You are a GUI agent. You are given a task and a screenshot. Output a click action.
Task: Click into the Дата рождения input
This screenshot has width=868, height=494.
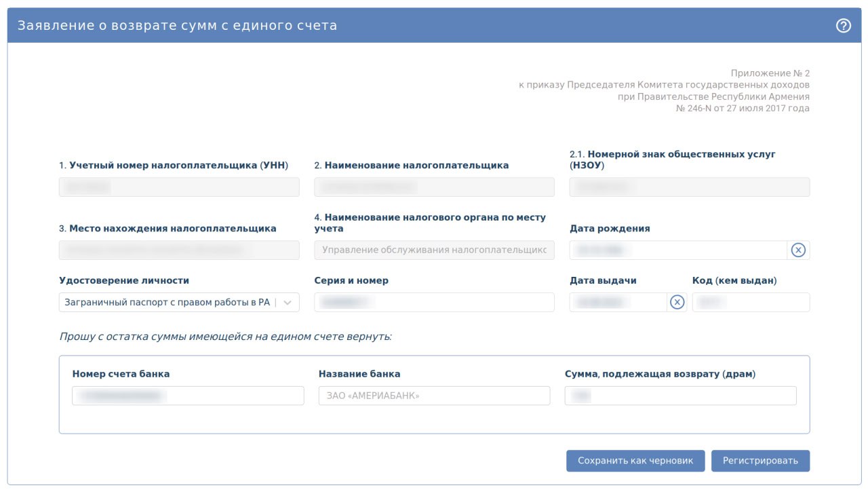pos(678,250)
